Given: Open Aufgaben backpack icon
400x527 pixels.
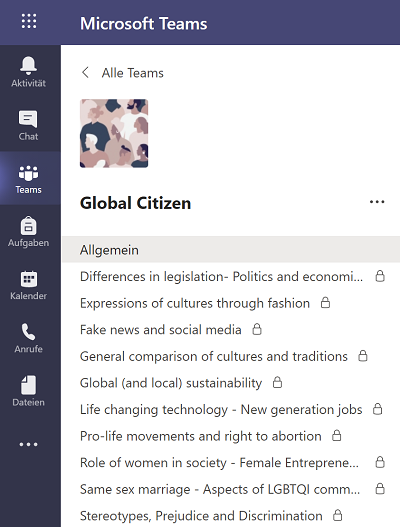Looking at the screenshot, I should coord(29,226).
